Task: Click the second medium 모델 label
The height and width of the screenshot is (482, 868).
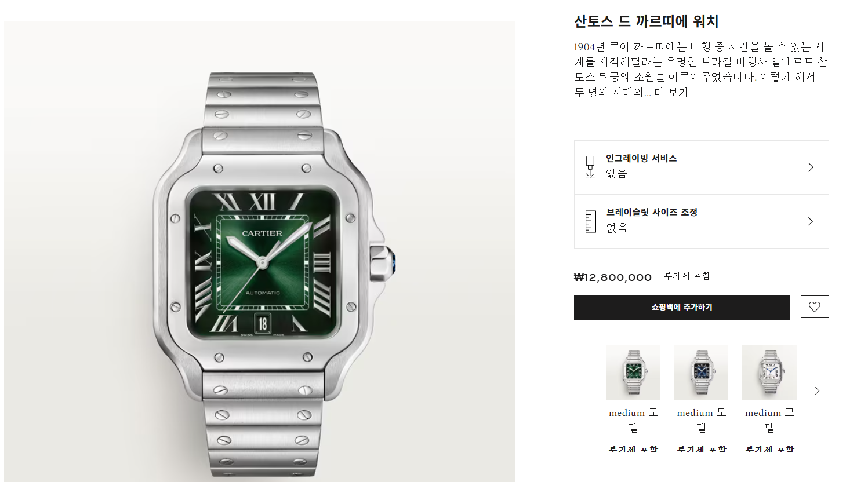Action: coord(702,420)
